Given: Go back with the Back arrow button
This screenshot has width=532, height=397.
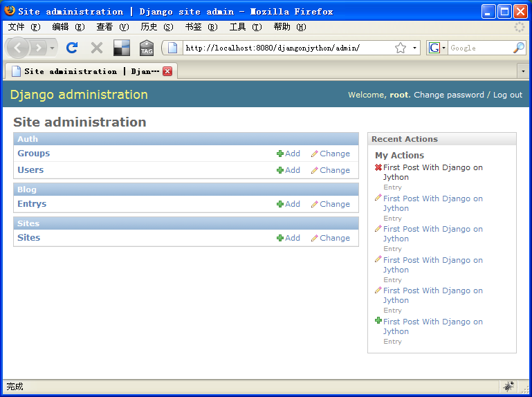Looking at the screenshot, I should 18,48.
